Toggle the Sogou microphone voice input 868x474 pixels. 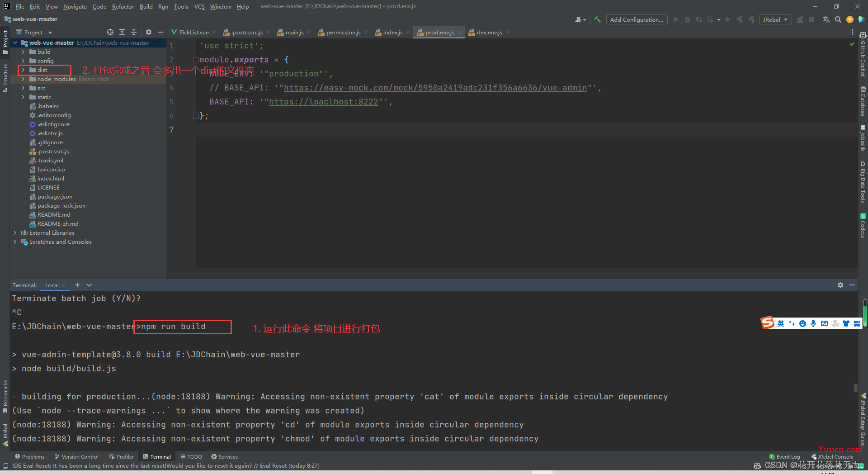[813, 323]
